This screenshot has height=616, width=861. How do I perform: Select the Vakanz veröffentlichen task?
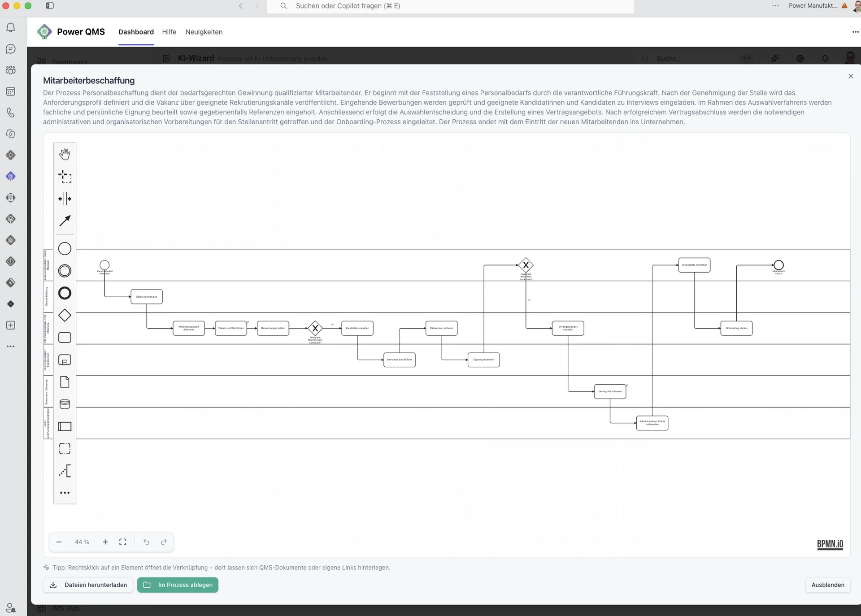pos(231,328)
